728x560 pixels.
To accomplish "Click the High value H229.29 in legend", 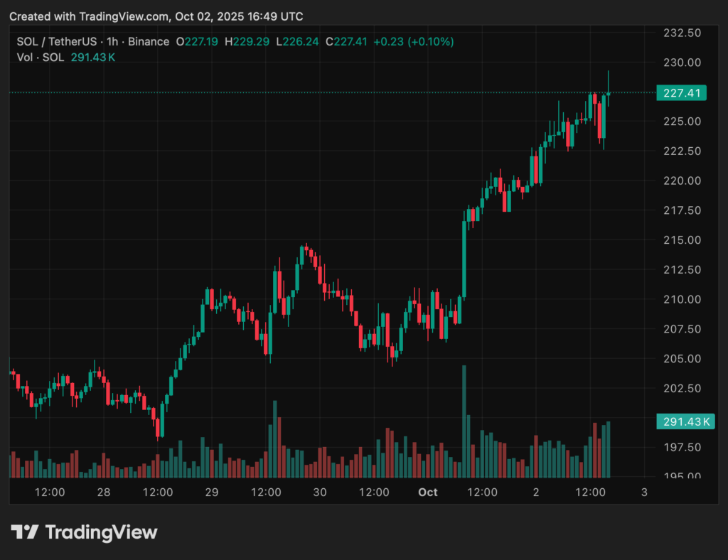I will click(247, 42).
